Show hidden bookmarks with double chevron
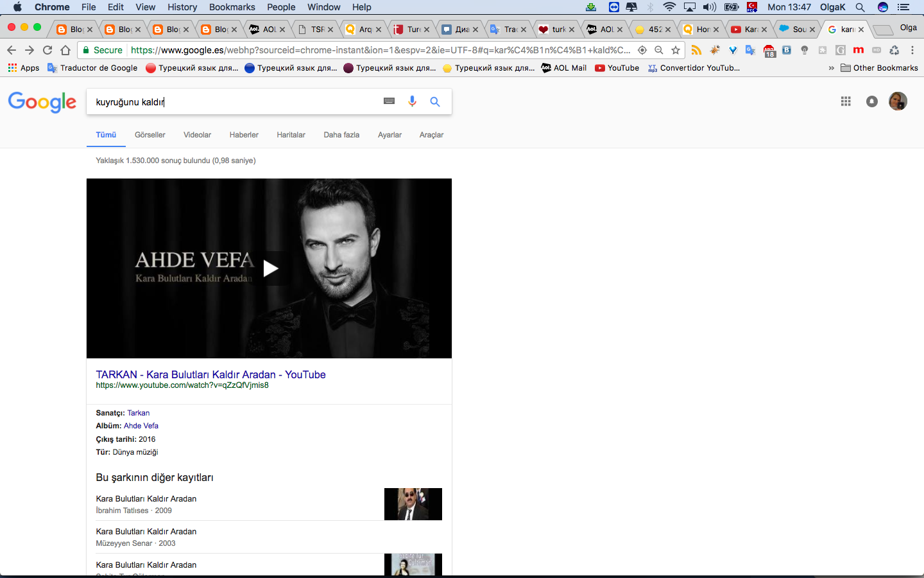 pos(832,68)
